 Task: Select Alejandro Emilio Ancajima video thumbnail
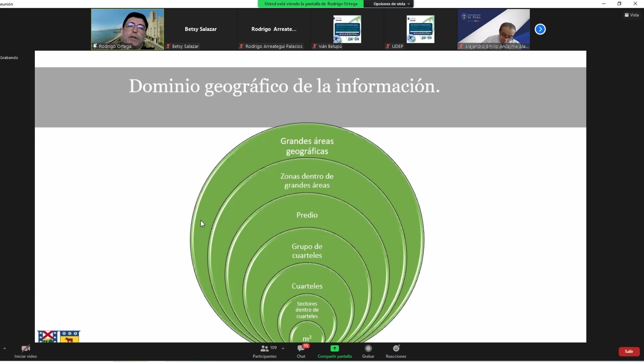click(493, 27)
